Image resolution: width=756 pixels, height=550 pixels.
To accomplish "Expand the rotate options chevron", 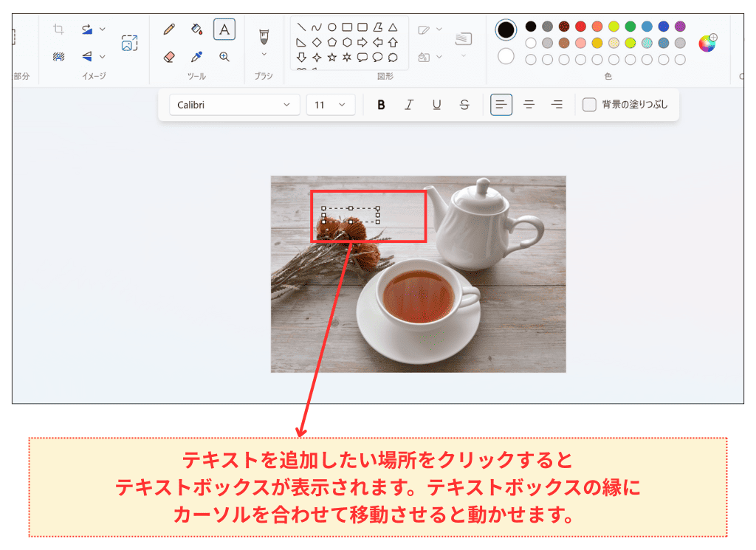I will click(x=102, y=28).
